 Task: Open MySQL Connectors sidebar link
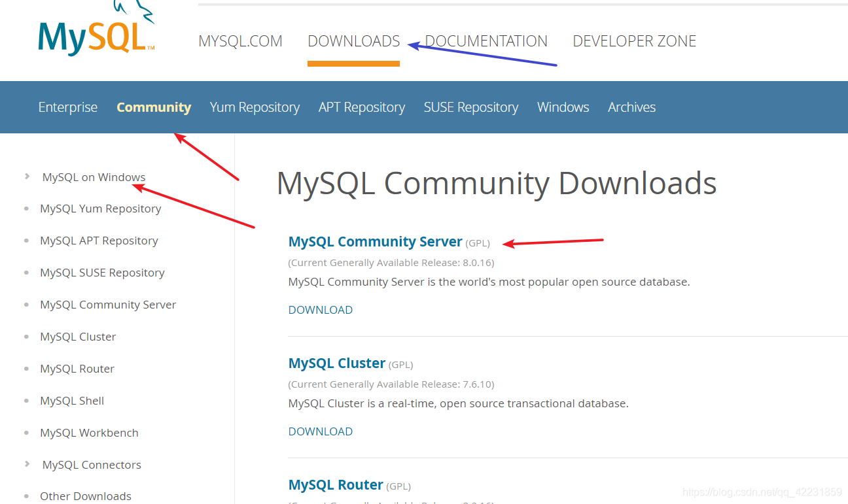tap(92, 465)
